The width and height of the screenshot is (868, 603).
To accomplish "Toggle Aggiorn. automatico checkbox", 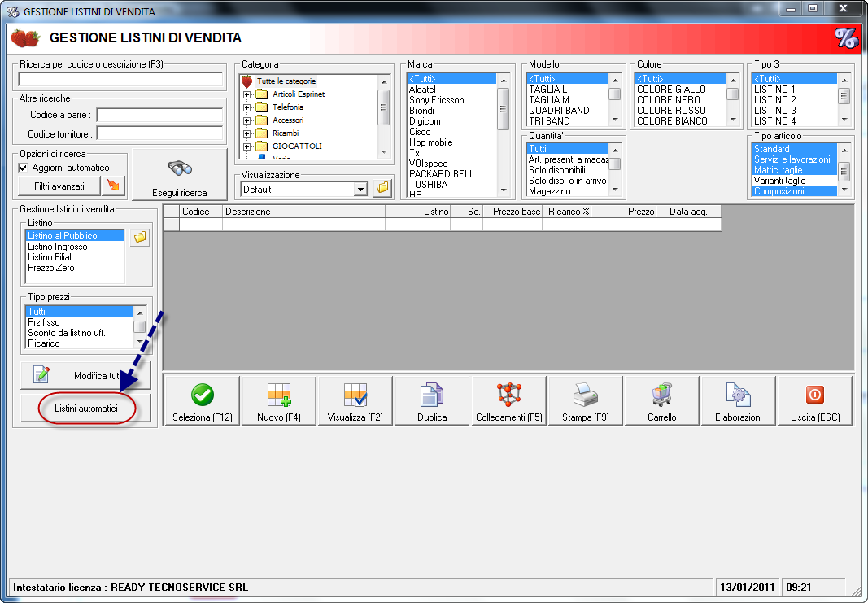I will [x=24, y=168].
